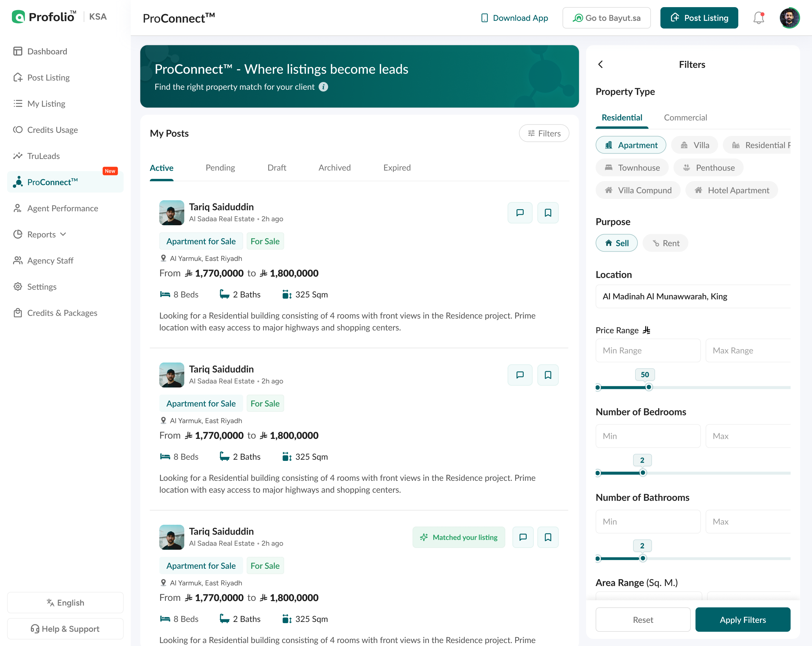Screen dimensions: 812x646
Task: Click the Download App link
Action: point(514,18)
